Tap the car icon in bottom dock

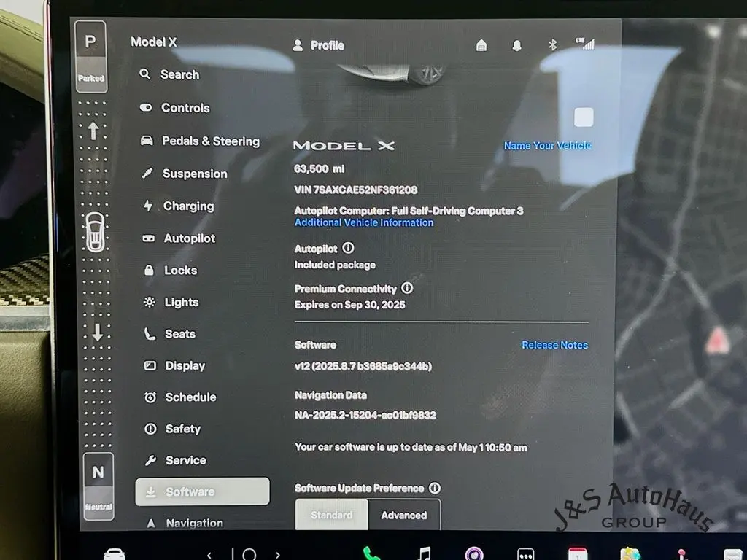115,553
